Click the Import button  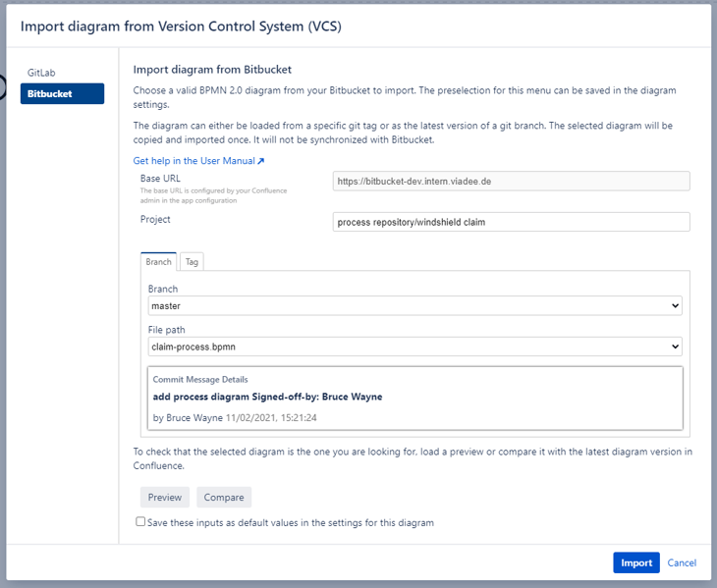636,562
